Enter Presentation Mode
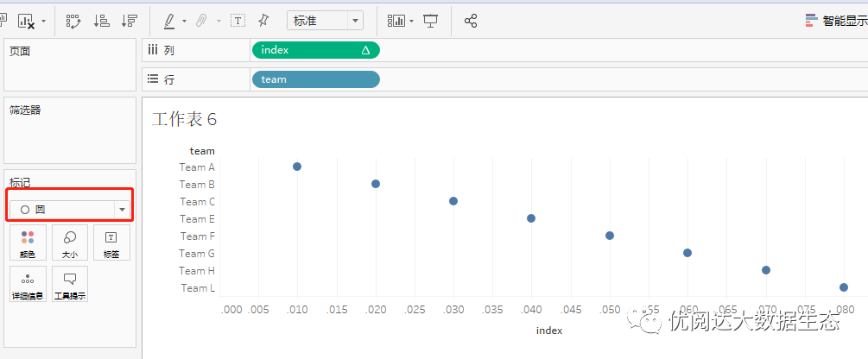This screenshot has height=359, width=868. click(x=431, y=21)
